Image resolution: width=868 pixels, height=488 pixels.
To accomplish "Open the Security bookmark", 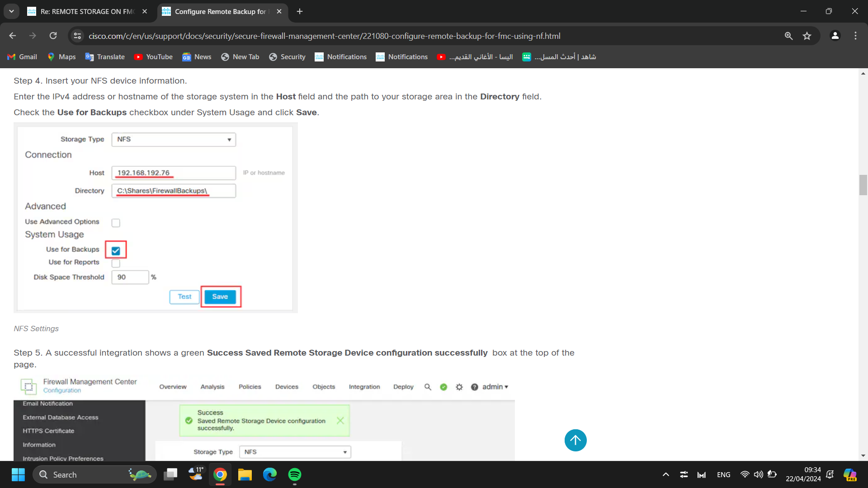I will pyautogui.click(x=287, y=57).
